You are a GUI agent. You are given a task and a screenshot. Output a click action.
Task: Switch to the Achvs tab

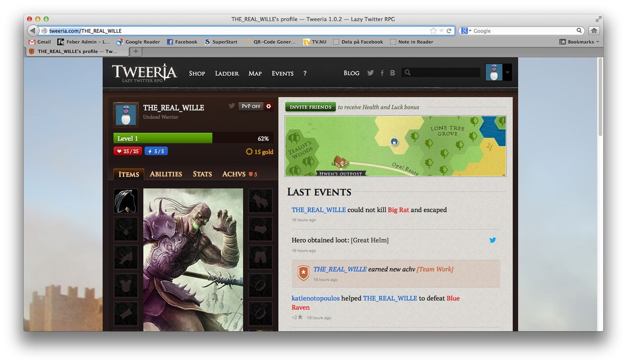(240, 174)
